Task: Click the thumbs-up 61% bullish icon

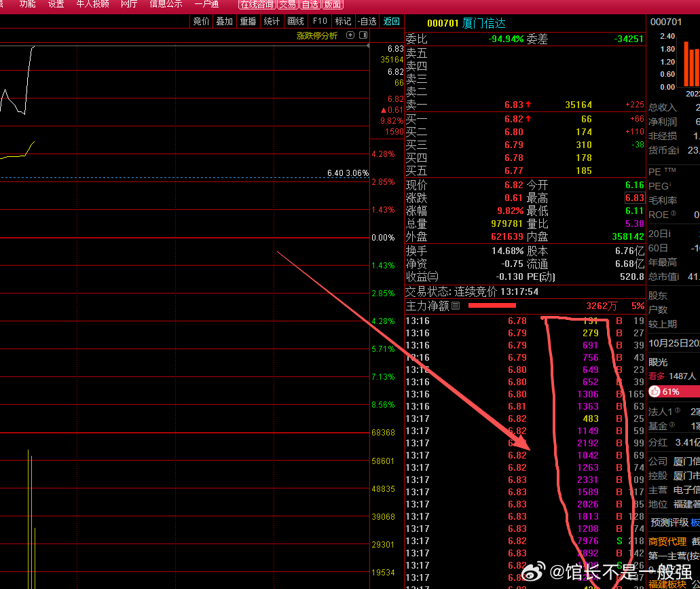Action: (x=655, y=391)
